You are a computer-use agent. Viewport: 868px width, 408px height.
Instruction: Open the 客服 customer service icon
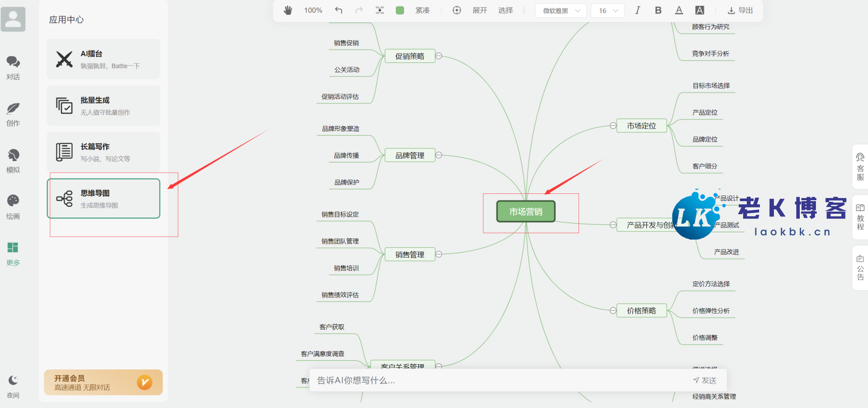[x=860, y=167]
